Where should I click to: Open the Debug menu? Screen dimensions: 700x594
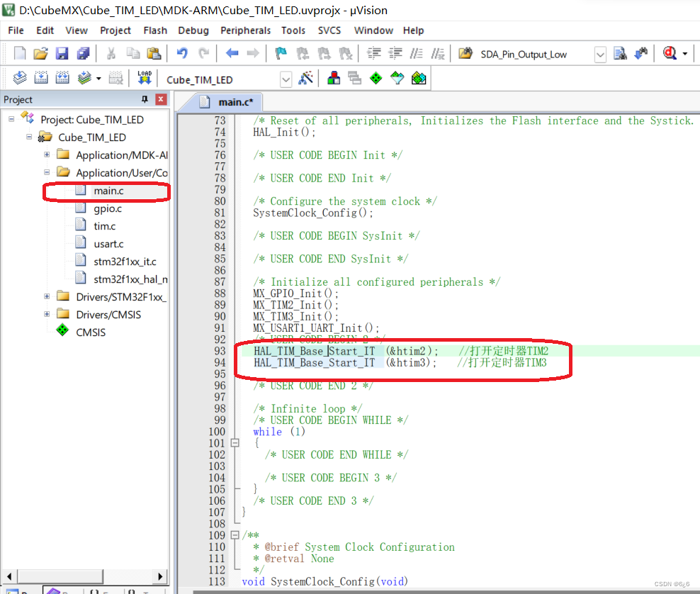(193, 30)
